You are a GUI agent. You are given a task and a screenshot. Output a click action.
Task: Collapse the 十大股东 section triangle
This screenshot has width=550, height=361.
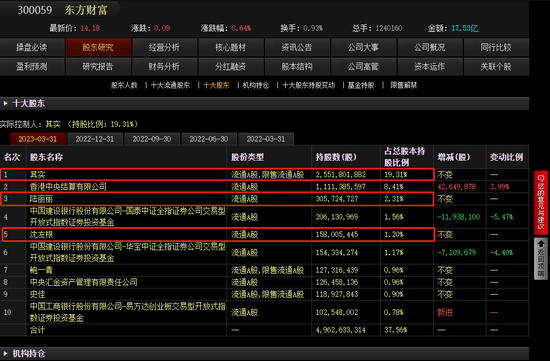coord(5,103)
